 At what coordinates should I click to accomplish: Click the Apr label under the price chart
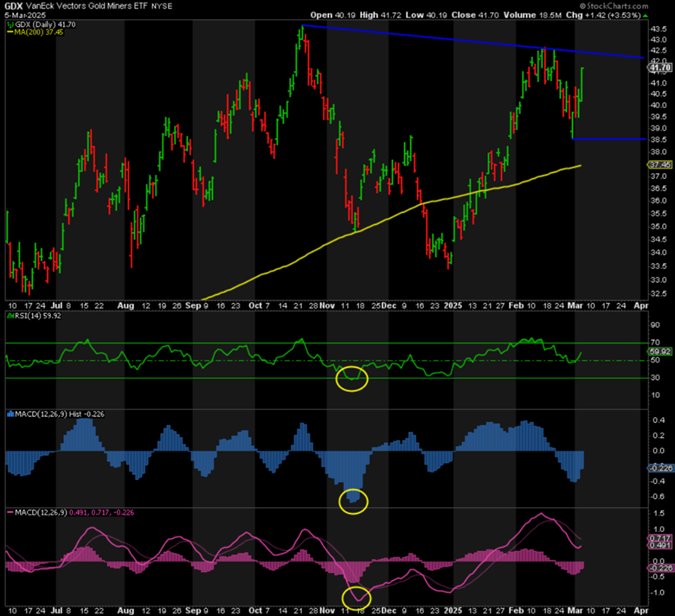(641, 305)
